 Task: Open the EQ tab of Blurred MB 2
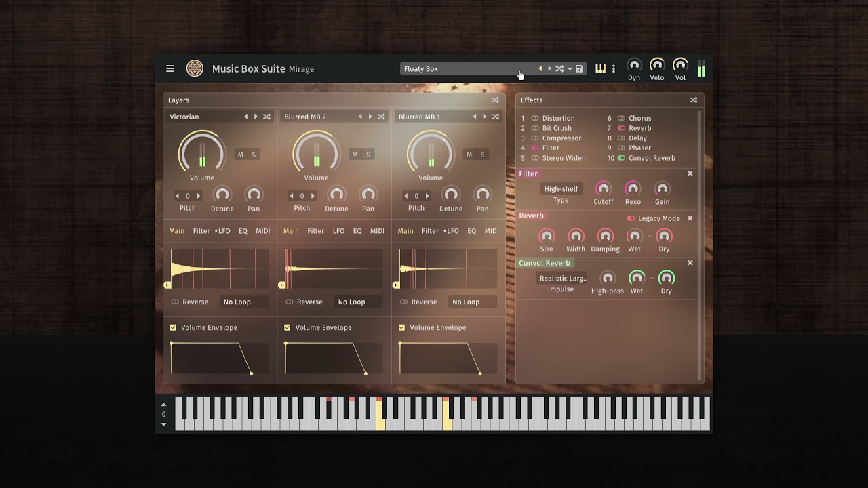(357, 231)
